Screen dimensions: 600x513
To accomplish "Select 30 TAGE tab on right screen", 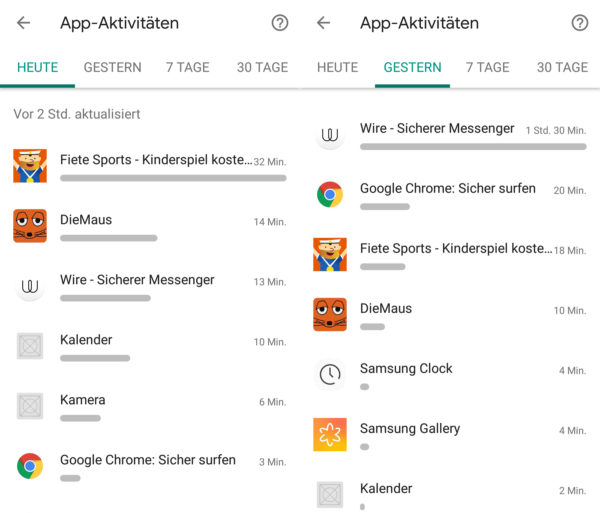I will click(562, 67).
